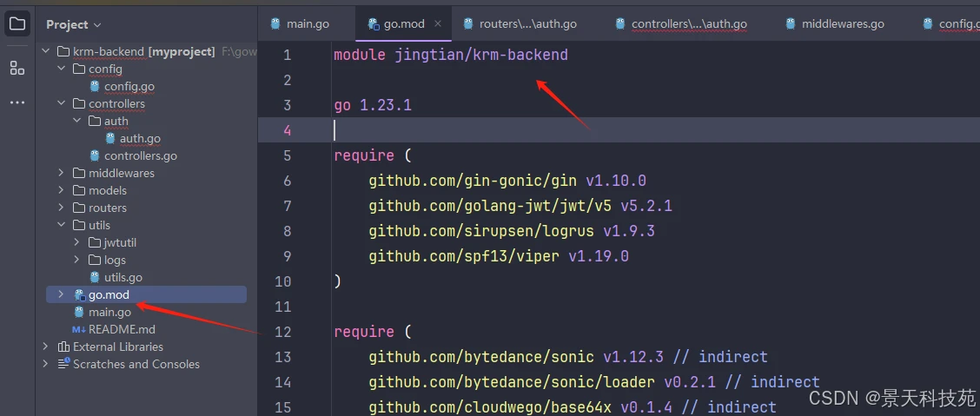Click the routers folder icon
Screen dimensions: 980x416
pyautogui.click(x=79, y=208)
